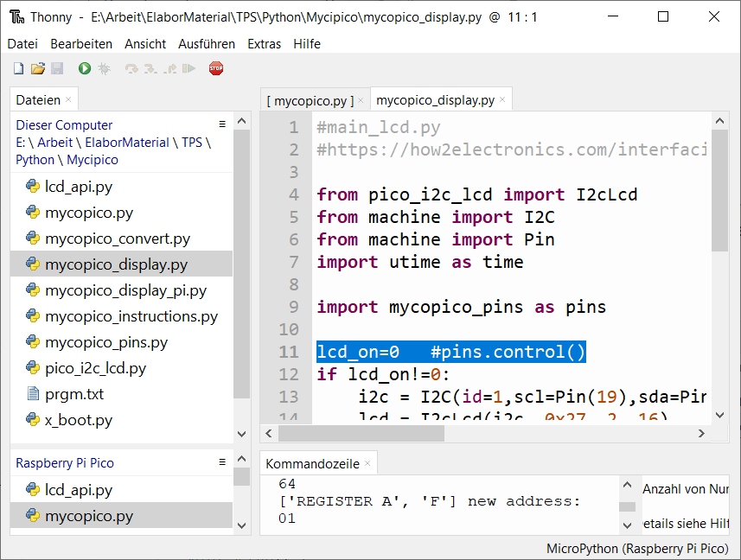Select prgm.txt in the file list
The width and height of the screenshot is (741, 560).
point(73,394)
